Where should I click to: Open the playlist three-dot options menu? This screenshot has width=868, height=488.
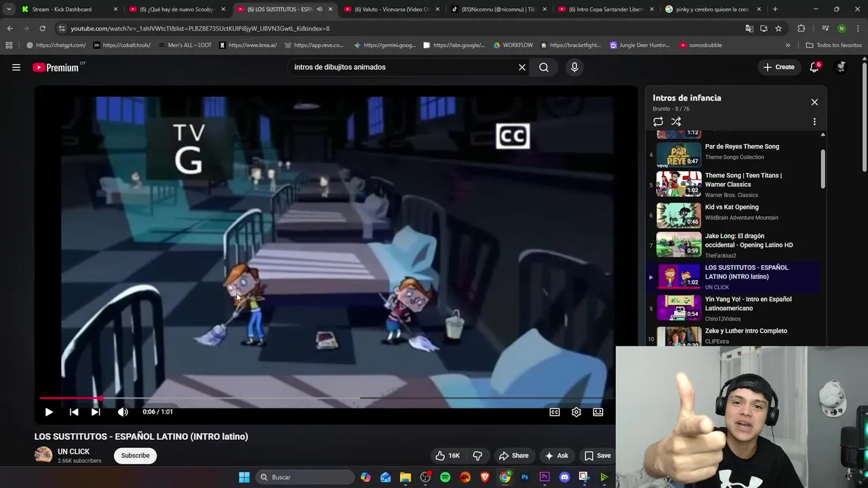814,121
